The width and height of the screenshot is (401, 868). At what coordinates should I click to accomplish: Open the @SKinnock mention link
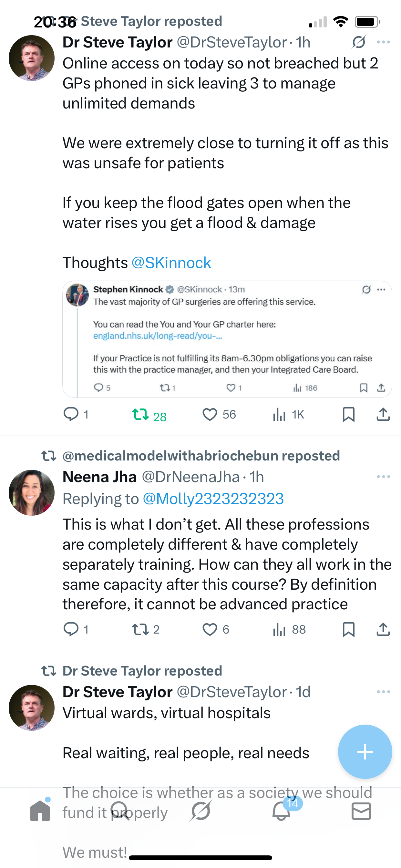point(171,263)
